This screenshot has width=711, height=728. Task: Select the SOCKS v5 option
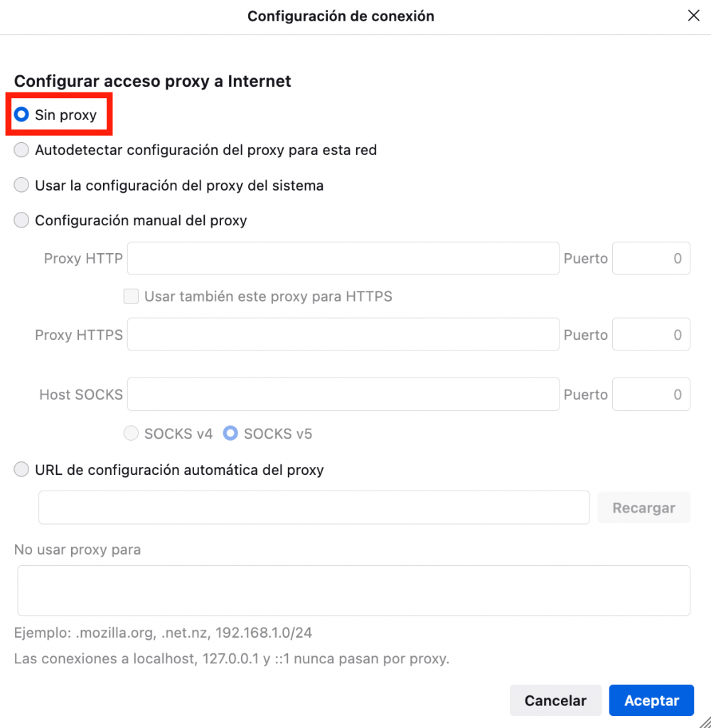(x=230, y=433)
